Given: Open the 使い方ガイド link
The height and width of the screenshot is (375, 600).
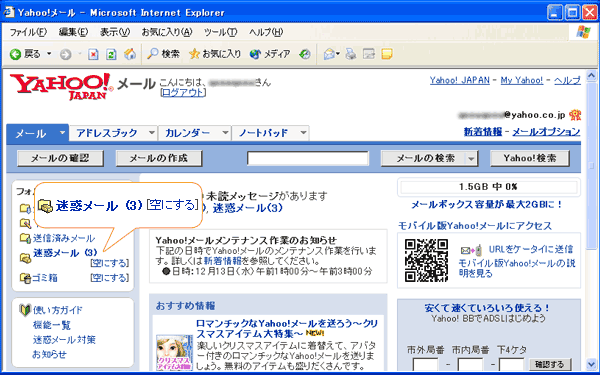Looking at the screenshot, I should point(57,310).
